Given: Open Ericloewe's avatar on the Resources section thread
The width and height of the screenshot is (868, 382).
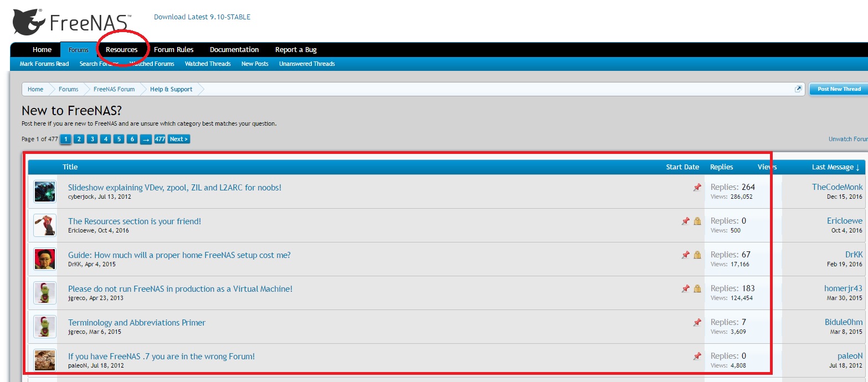Looking at the screenshot, I should (x=44, y=225).
